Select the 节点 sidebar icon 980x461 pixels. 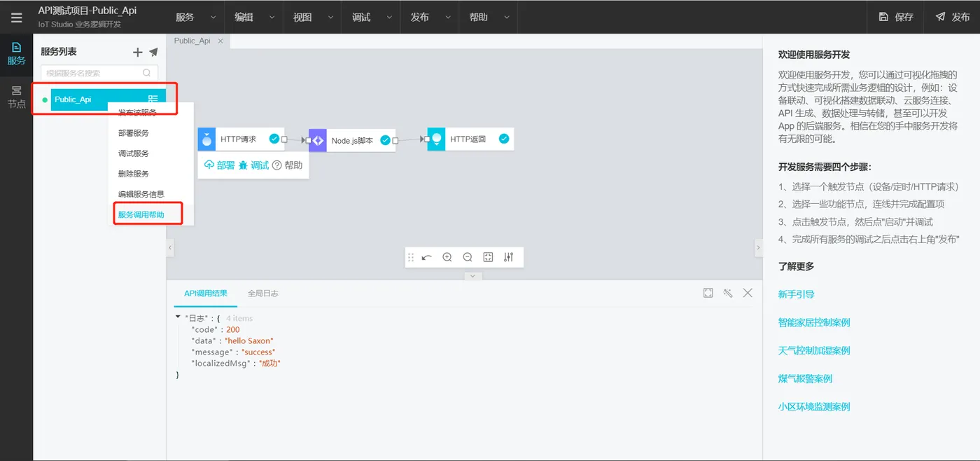coord(16,97)
